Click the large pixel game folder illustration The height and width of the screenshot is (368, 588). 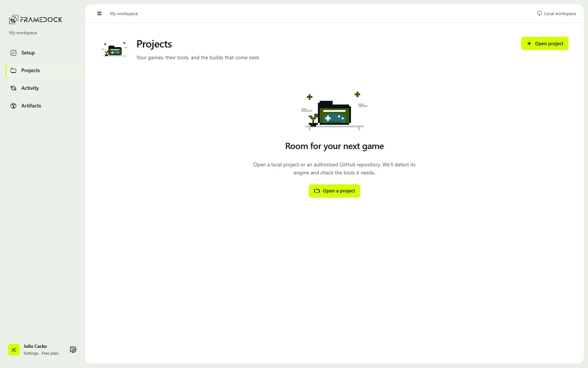(x=334, y=111)
